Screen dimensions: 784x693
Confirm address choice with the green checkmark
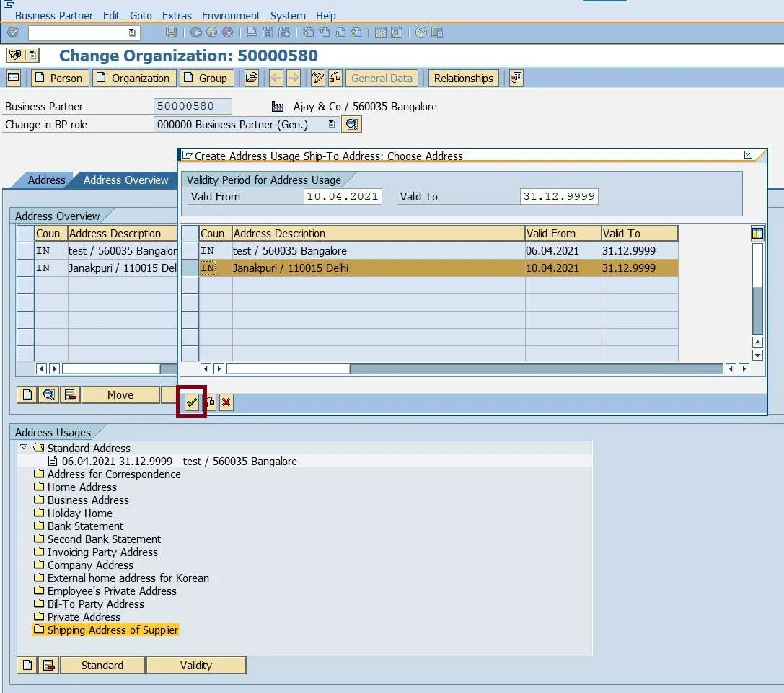click(x=191, y=403)
